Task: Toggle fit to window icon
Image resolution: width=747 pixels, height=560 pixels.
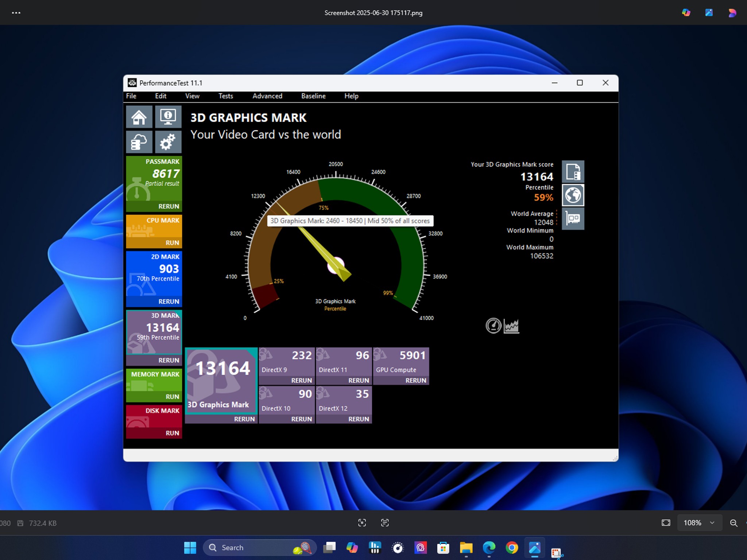Action: point(666,523)
